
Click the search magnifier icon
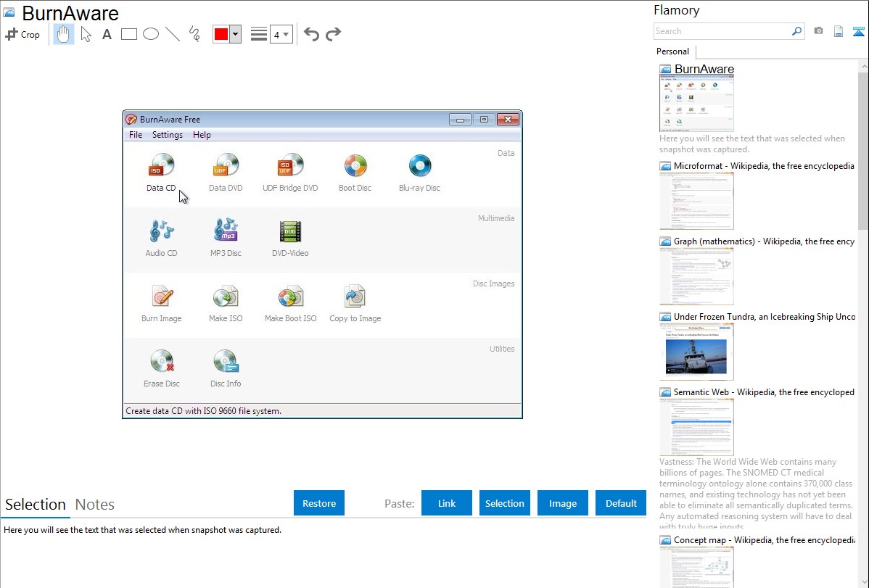(x=797, y=31)
